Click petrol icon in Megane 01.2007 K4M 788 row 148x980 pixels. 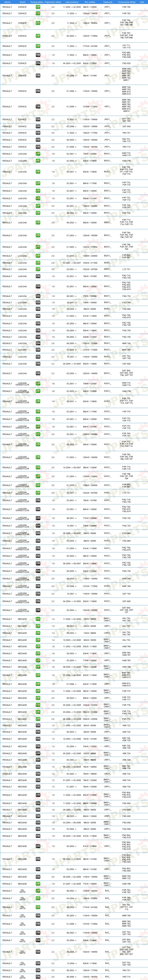click(38, 884)
